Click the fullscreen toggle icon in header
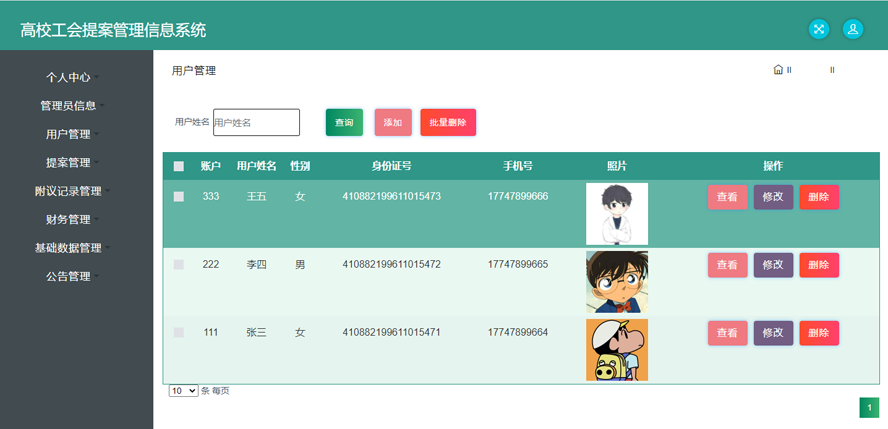Viewport: 888px width, 429px height. click(x=818, y=29)
